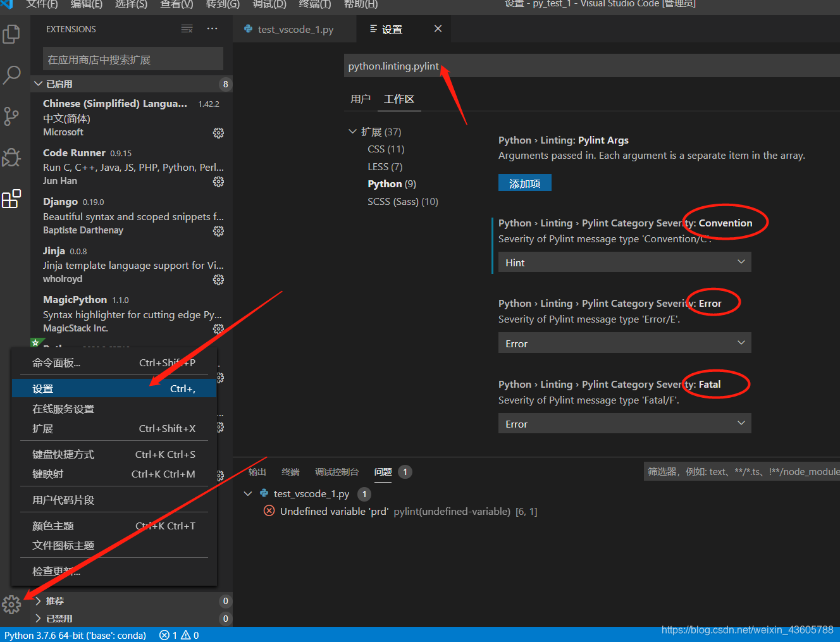This screenshot has width=840, height=642.
Task: Close the settings tab
Action: (x=438, y=28)
